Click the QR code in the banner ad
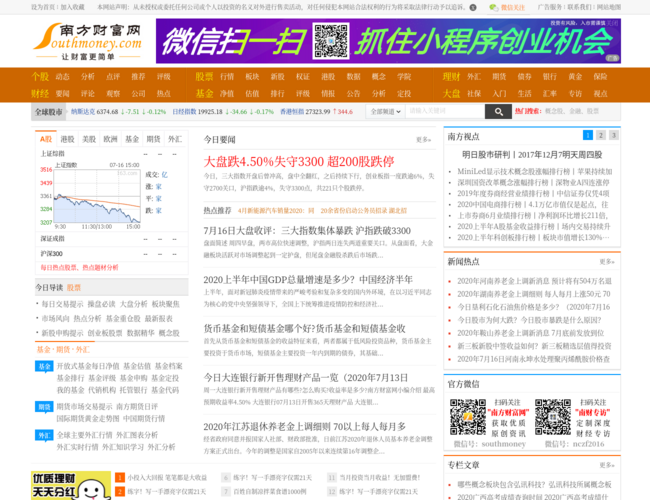The width and height of the screenshot is (650, 500). (330, 41)
